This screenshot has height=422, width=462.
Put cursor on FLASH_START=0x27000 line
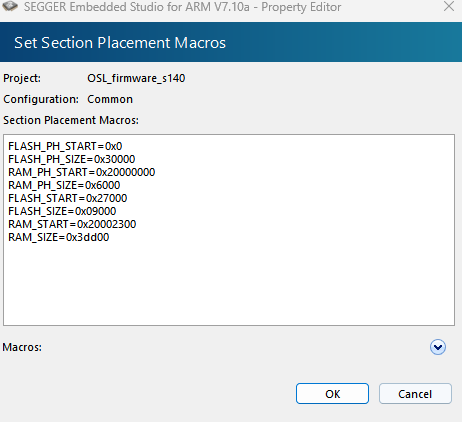pyautogui.click(x=68, y=198)
